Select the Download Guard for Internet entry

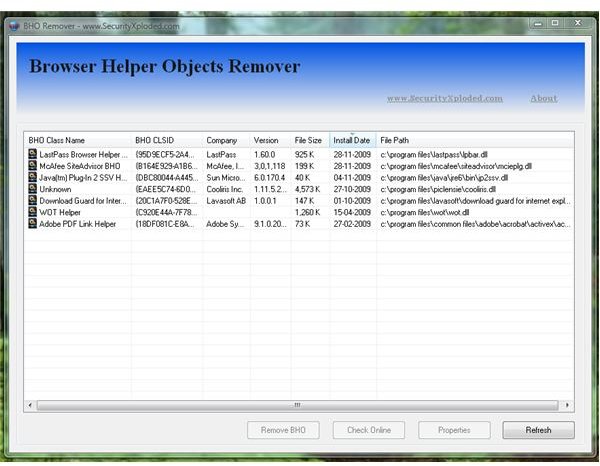83,200
